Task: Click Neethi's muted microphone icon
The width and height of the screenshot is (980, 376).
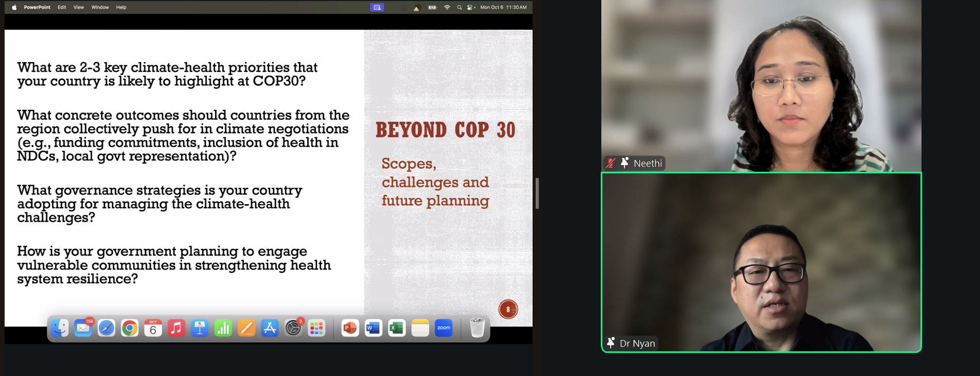Action: 611,163
